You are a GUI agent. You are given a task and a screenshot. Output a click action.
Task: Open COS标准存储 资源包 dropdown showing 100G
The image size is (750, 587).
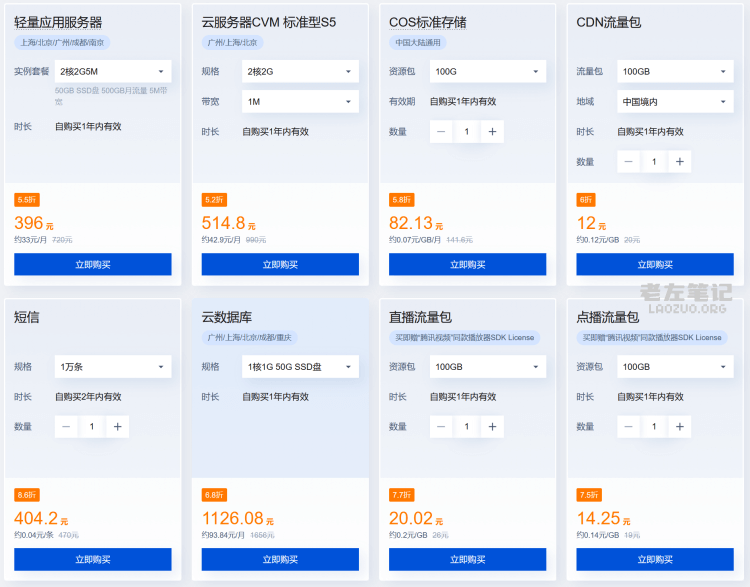point(487,71)
